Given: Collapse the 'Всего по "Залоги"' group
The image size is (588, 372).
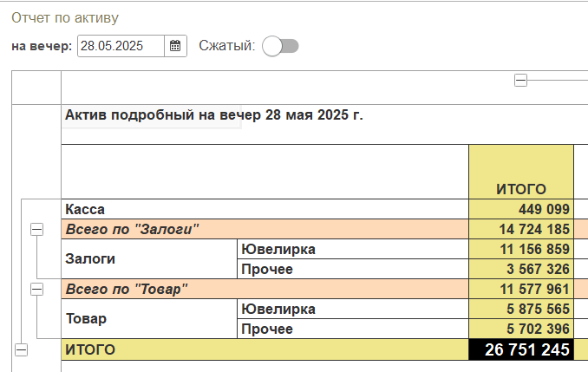Looking at the screenshot, I should 36,229.
